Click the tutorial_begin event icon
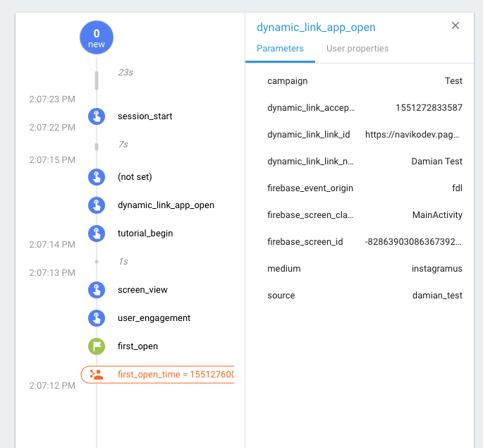This screenshot has height=448, width=483. pyautogui.click(x=97, y=234)
